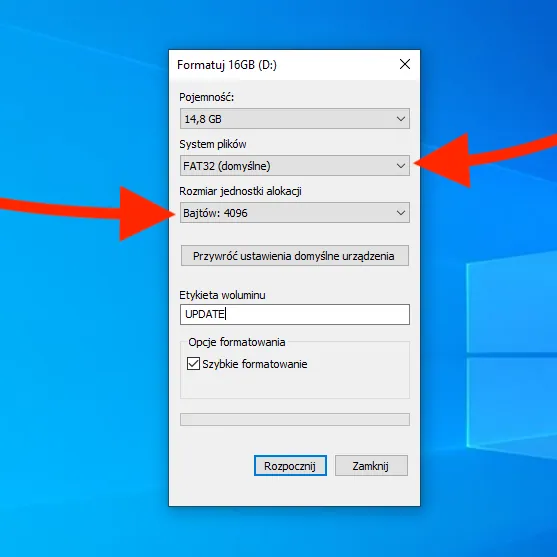The height and width of the screenshot is (557, 557).
Task: Click the Opcje formatowania group label
Action: [237, 342]
